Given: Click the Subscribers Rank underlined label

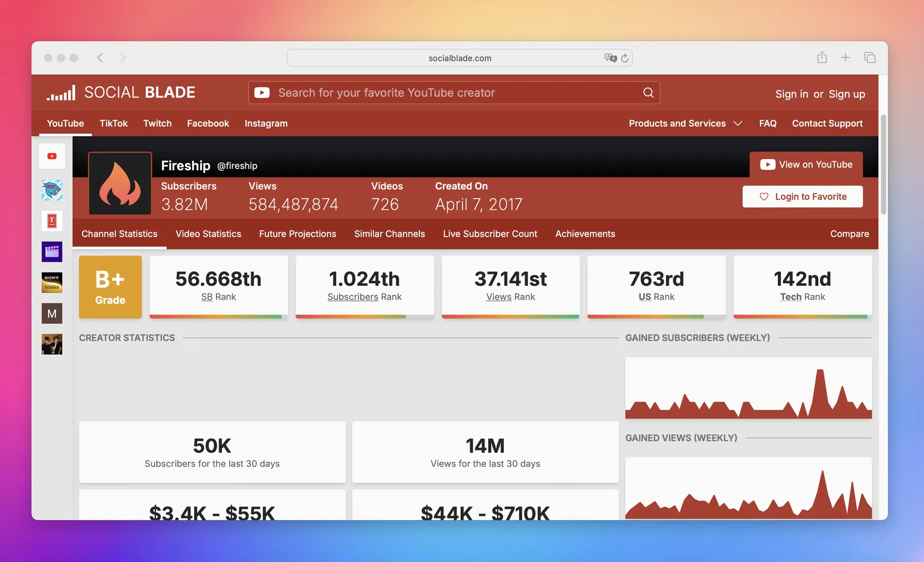Looking at the screenshot, I should tap(352, 297).
